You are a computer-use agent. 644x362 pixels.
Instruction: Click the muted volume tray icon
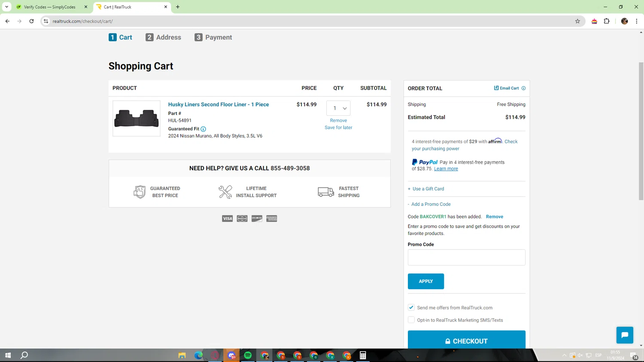click(580, 355)
